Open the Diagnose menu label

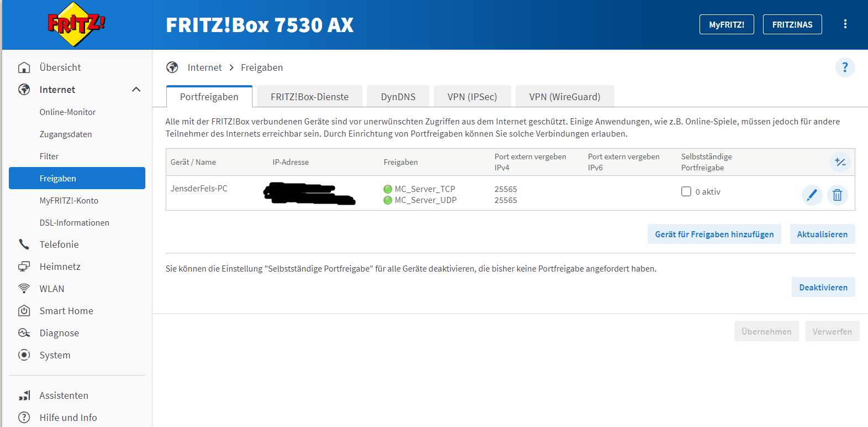[59, 333]
